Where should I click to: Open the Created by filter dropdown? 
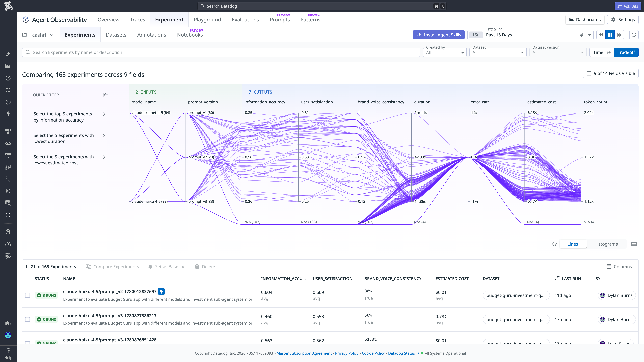pyautogui.click(x=445, y=52)
